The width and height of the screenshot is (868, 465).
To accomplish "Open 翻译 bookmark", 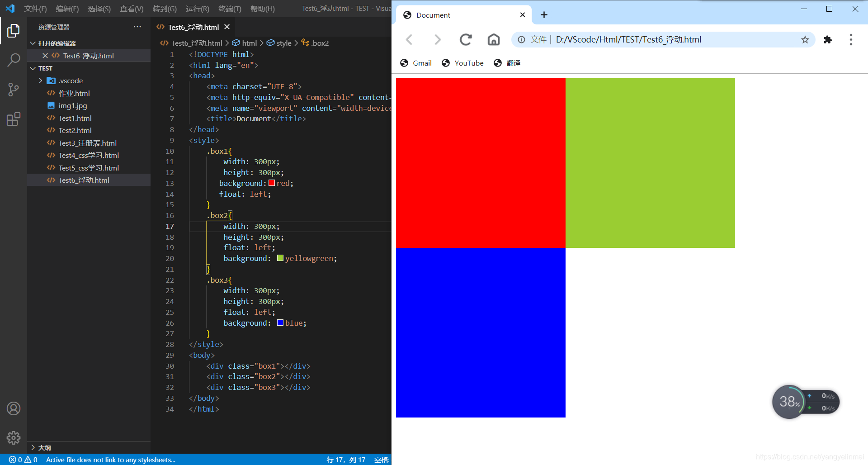I will coord(507,63).
